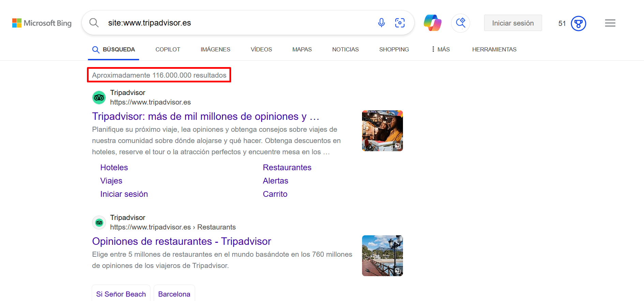The height and width of the screenshot is (301, 644).
Task: Start voice search with microphone icon
Action: (x=381, y=23)
